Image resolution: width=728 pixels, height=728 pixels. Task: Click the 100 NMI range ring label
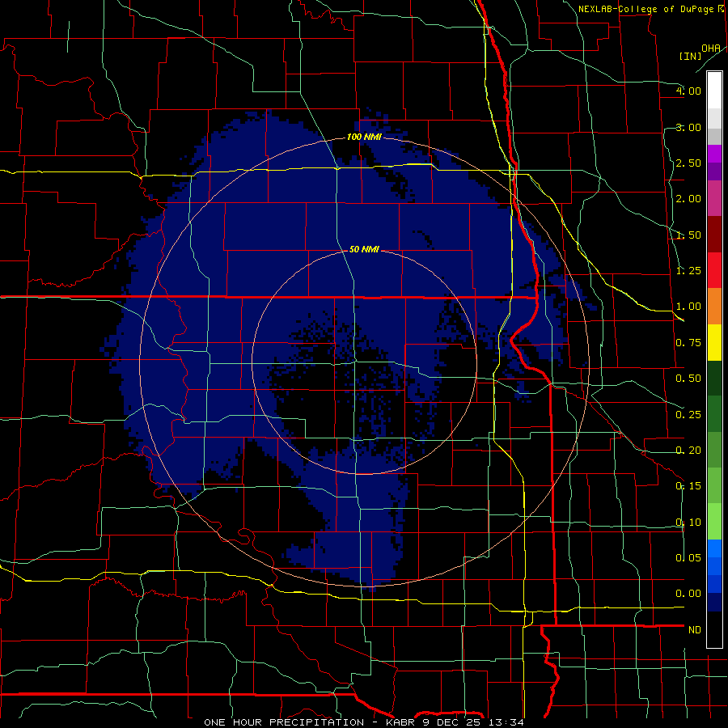(x=364, y=137)
